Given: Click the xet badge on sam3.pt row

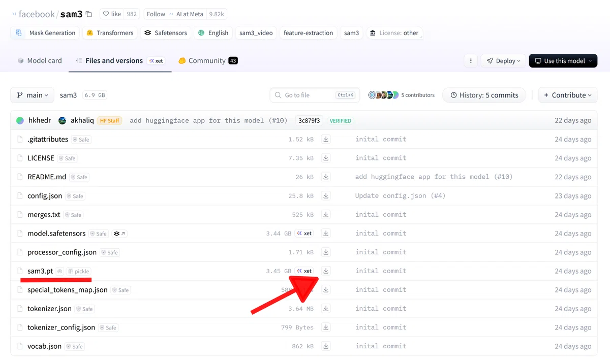Looking at the screenshot, I should pyautogui.click(x=304, y=271).
